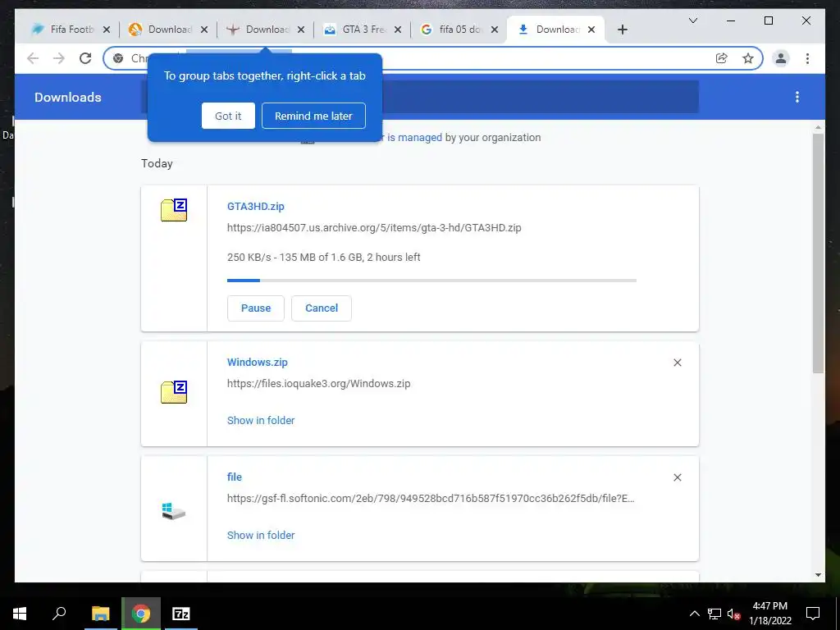
Task: Close the fifa 05 Google search tab
Action: coord(495,30)
